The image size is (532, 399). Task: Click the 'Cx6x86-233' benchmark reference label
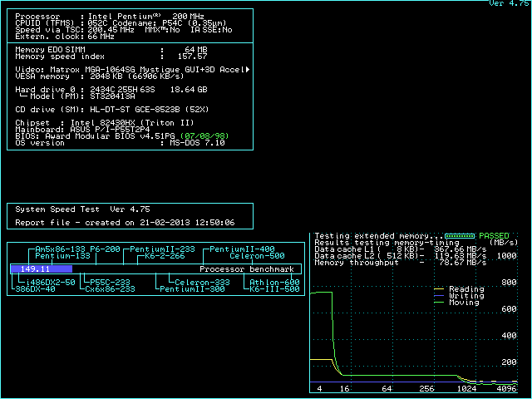click(x=110, y=289)
